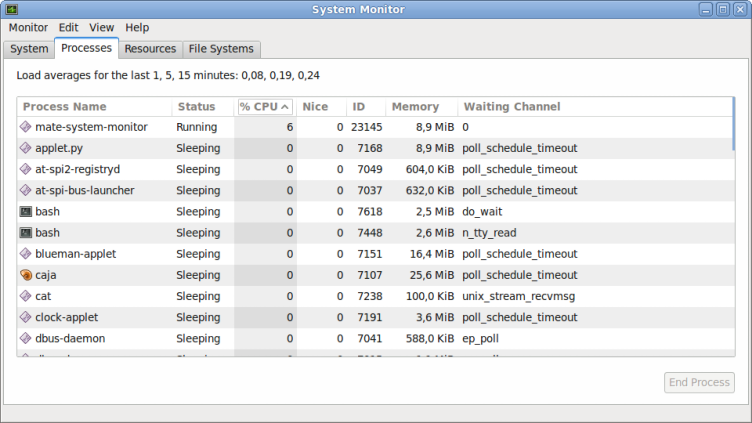752x423 pixels.
Task: Click the applet.py process icon
Action: point(26,148)
